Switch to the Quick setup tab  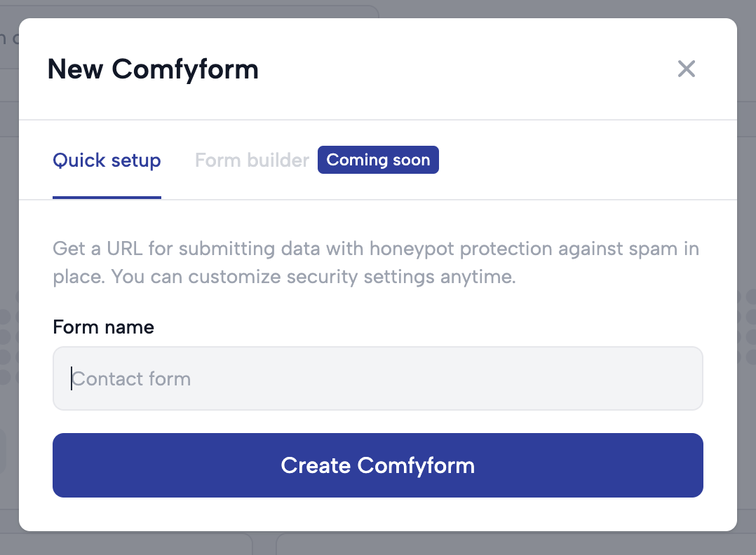point(107,160)
